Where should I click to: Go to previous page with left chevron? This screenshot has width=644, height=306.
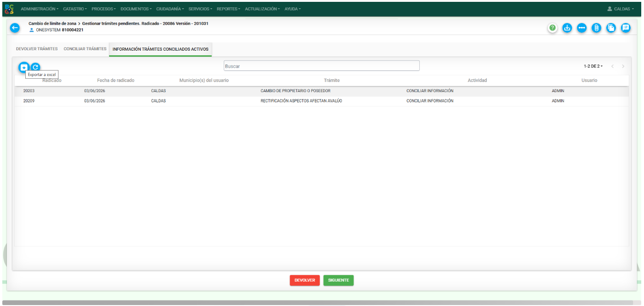pos(613,66)
